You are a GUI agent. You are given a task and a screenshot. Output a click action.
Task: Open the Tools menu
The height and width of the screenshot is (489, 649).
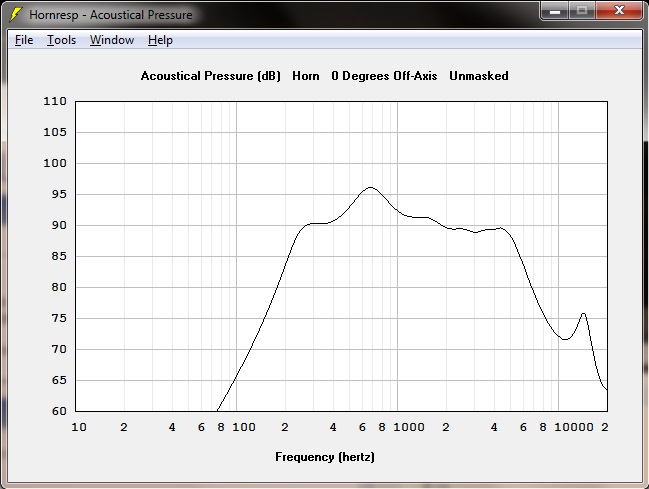click(x=61, y=40)
